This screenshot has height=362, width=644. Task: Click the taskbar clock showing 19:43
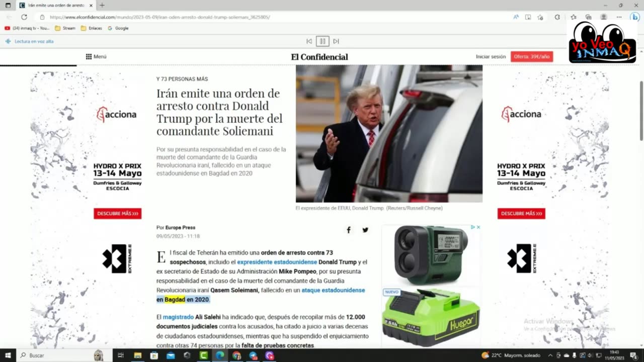(x=614, y=355)
